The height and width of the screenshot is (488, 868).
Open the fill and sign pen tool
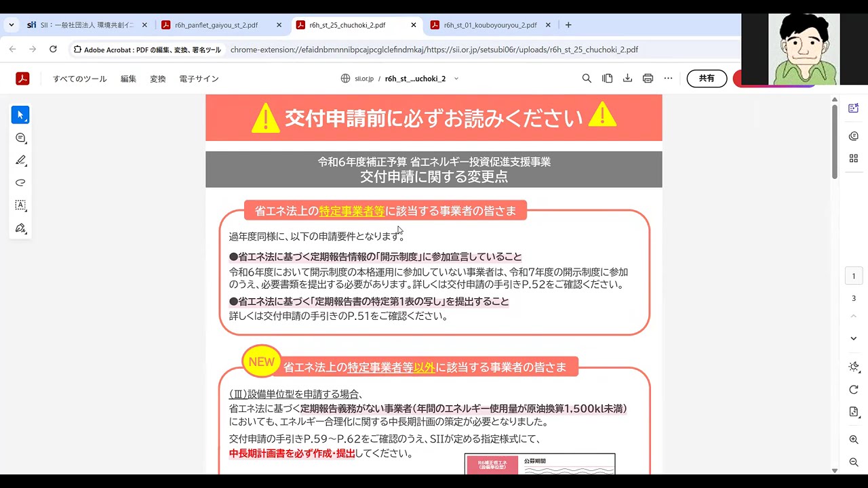coord(20,228)
